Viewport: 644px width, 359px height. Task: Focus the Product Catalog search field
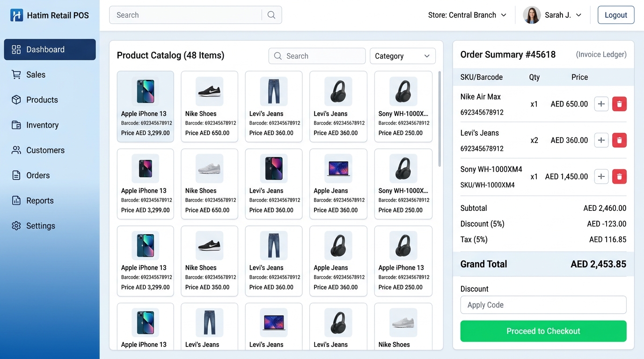317,56
